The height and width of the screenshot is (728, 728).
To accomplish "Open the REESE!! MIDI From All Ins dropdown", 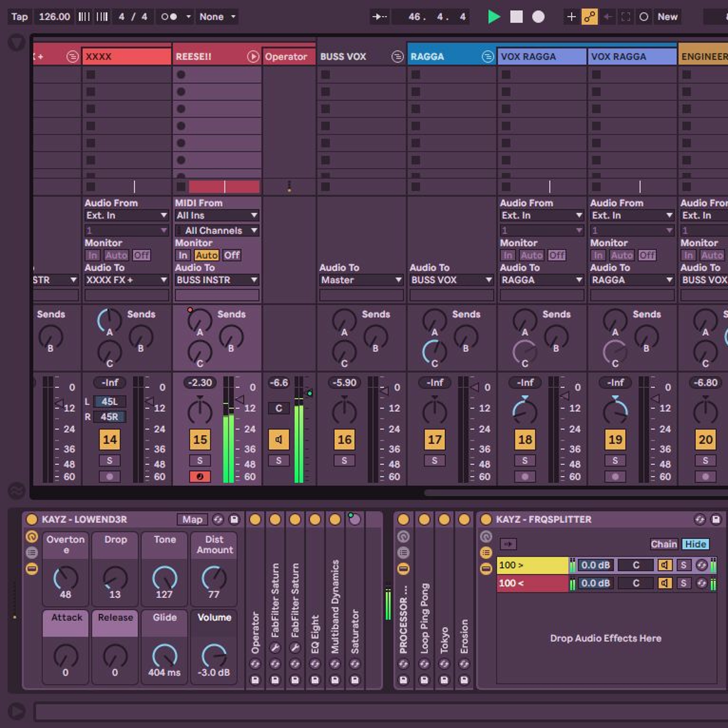I will coord(217,215).
